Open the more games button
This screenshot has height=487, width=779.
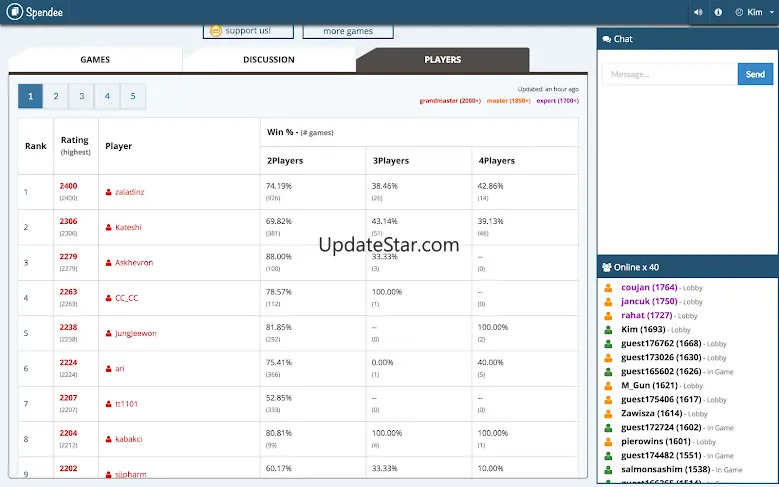pos(347,31)
